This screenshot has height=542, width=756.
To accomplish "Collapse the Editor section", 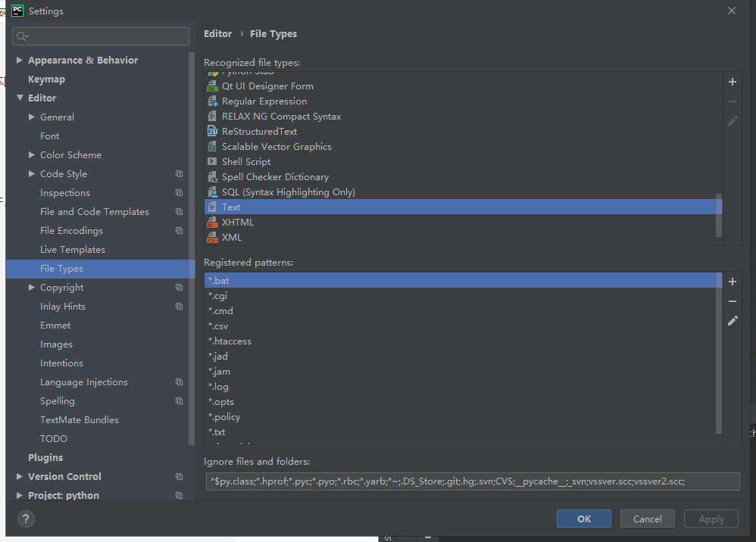I will 20,98.
